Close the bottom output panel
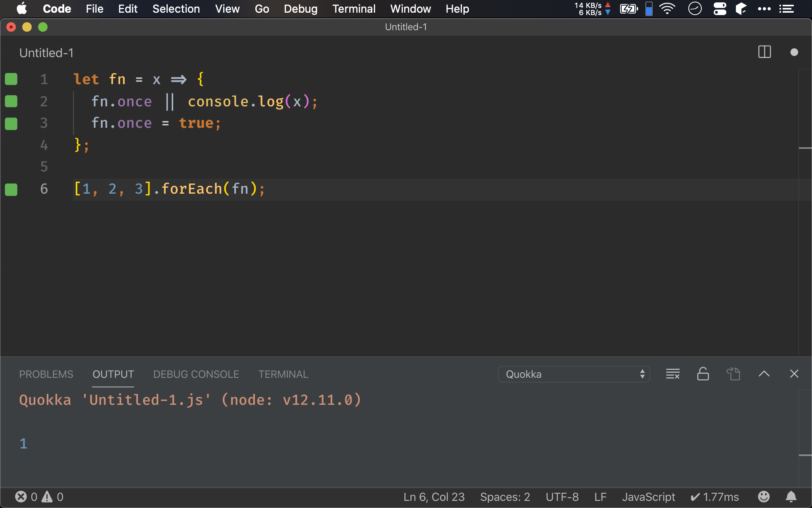The height and width of the screenshot is (508, 812). (x=794, y=374)
